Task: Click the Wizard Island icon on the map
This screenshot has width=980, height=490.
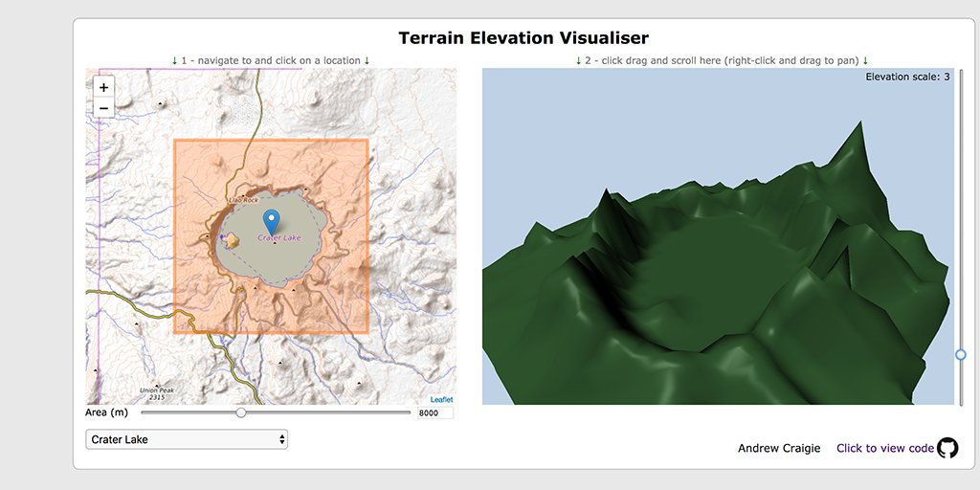Action: (x=232, y=240)
